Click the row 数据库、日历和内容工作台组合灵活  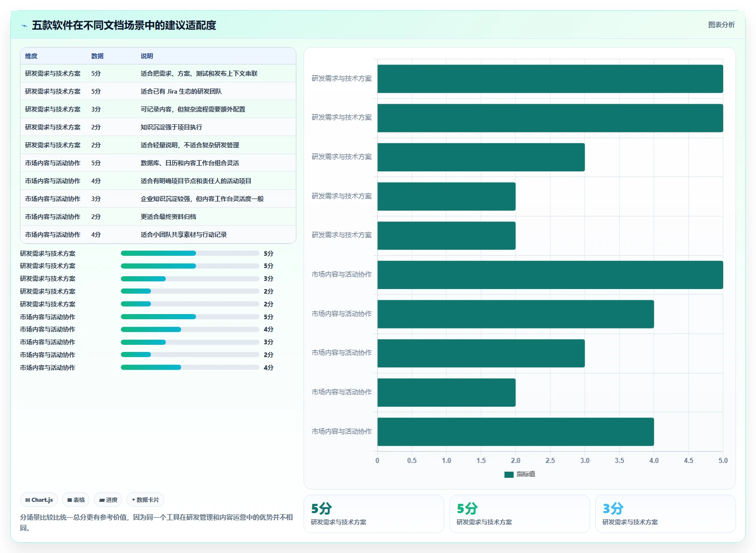[158, 163]
